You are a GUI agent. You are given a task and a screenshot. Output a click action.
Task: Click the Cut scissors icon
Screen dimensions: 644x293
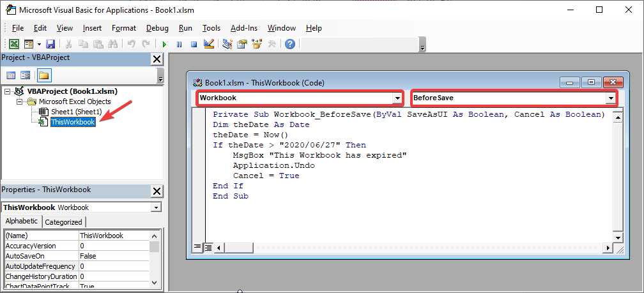coord(68,44)
